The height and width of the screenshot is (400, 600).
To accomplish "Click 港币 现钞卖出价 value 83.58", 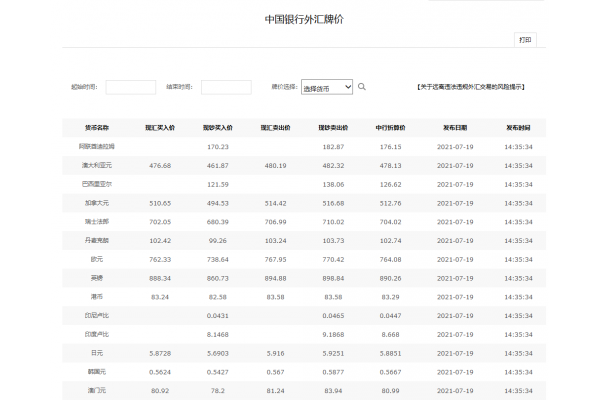I will click(333, 297).
